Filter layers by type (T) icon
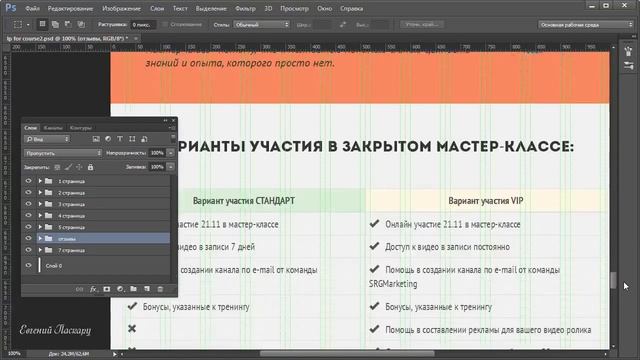This screenshot has width=640, height=360. point(120,139)
